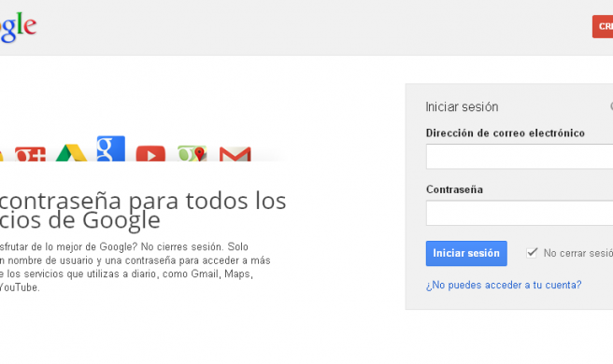This screenshot has width=613, height=364.
Task: Click the Dirección de correo electrónico label
Action: tap(506, 133)
